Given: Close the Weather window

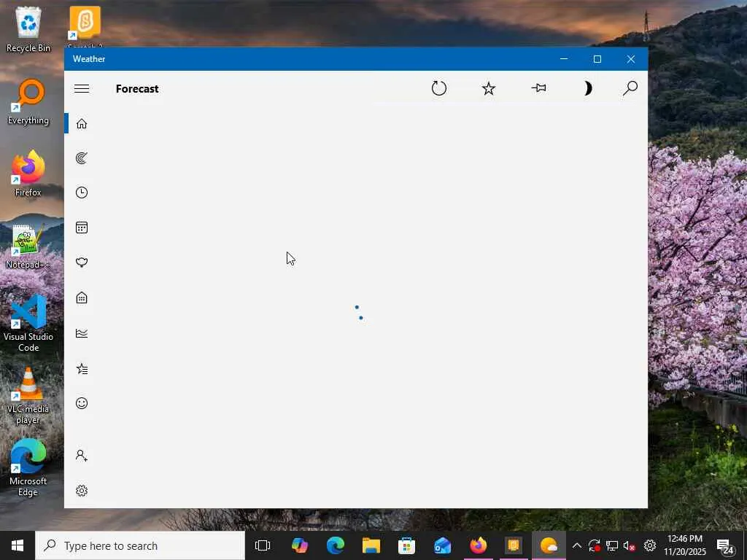Looking at the screenshot, I should click(x=631, y=59).
